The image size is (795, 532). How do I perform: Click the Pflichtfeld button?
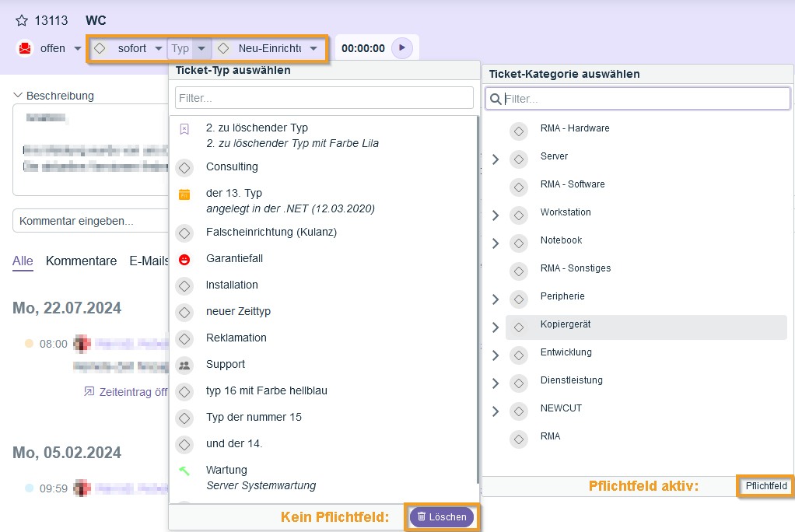click(765, 487)
